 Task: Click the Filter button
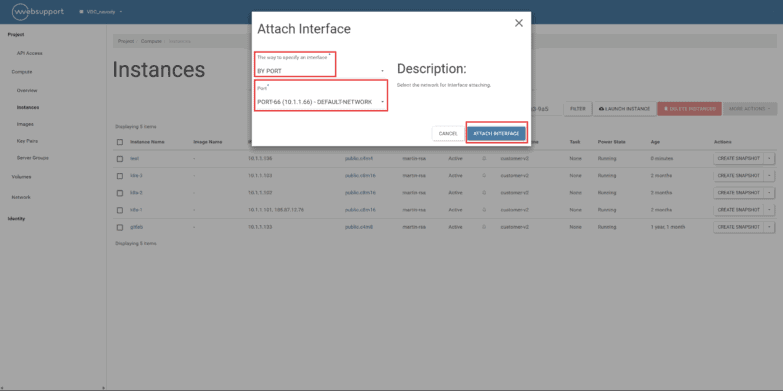point(578,108)
